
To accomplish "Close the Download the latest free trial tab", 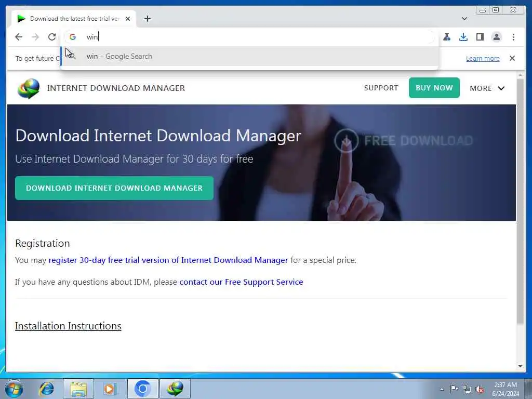I will click(x=128, y=19).
